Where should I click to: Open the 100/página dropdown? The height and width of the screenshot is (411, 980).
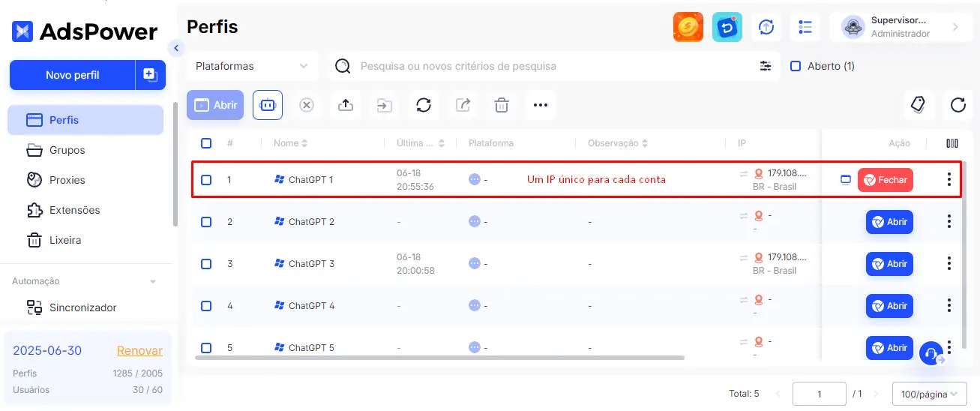(x=929, y=394)
